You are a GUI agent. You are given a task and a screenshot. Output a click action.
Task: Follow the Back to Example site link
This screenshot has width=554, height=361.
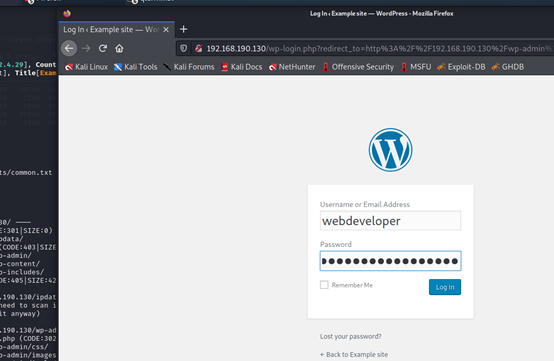point(354,354)
